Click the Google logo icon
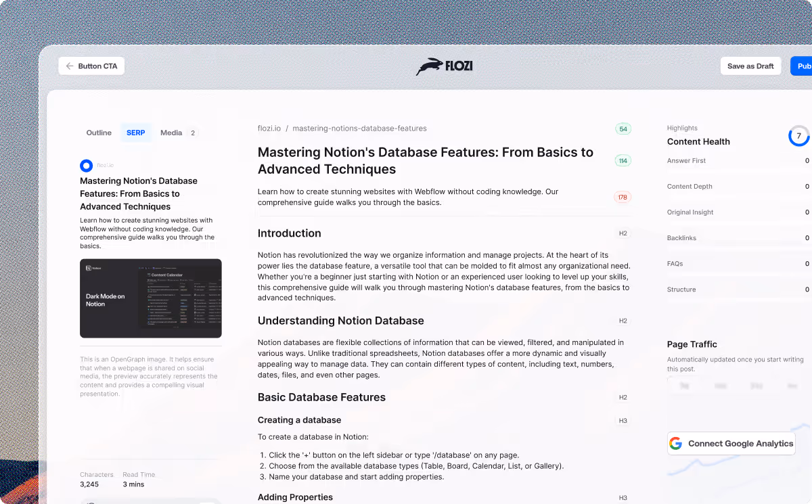 click(x=675, y=444)
